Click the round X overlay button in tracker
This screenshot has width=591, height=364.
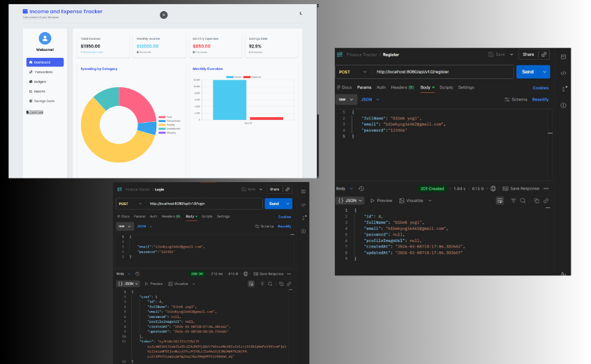163,15
